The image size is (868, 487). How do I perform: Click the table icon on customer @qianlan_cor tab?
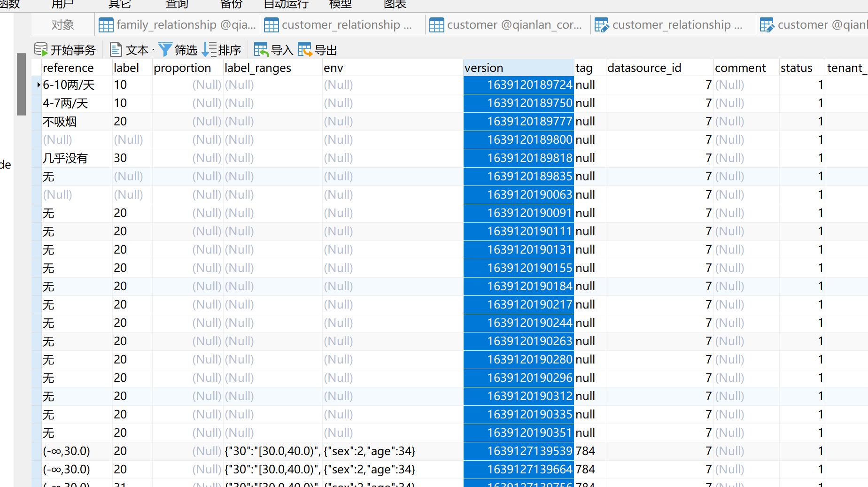(x=436, y=24)
